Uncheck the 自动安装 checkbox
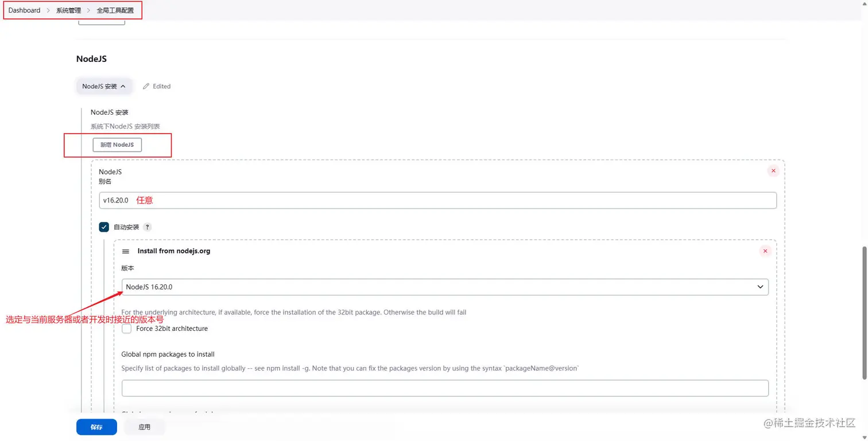Screen dimensions: 868x441 (x=104, y=227)
